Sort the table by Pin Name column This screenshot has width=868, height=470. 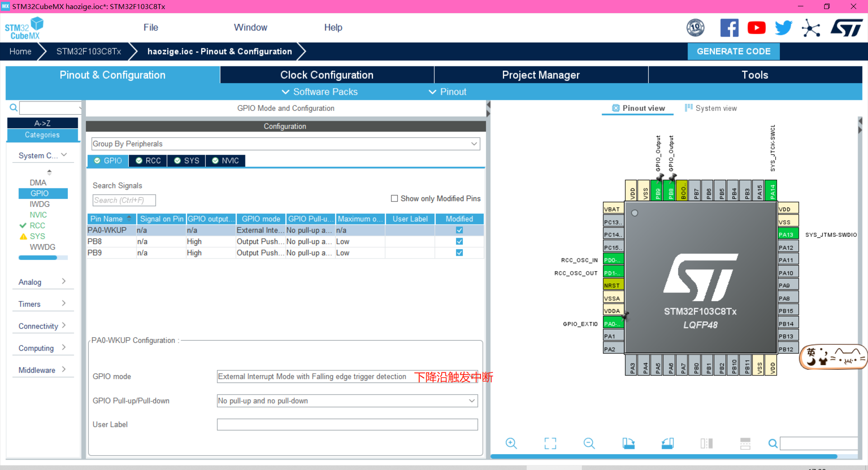pyautogui.click(x=111, y=219)
